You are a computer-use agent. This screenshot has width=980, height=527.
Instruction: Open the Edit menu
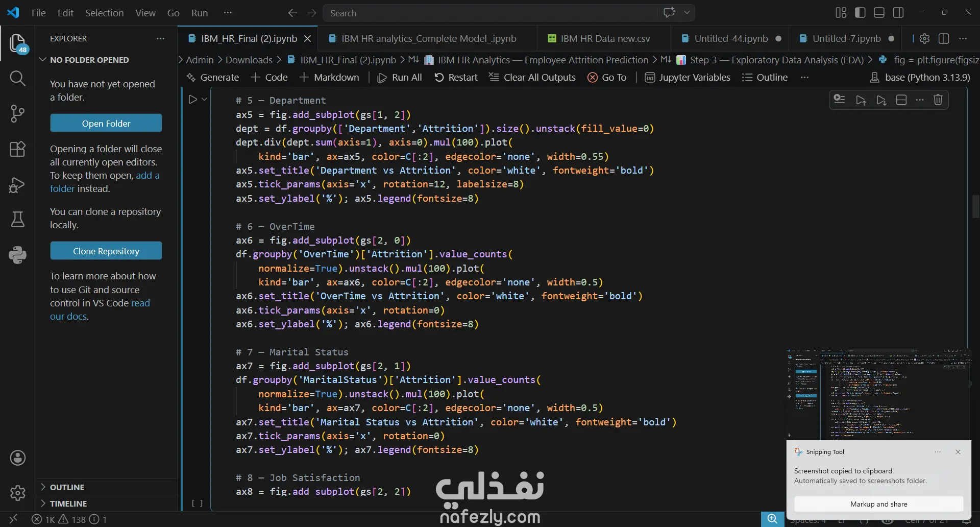click(65, 13)
